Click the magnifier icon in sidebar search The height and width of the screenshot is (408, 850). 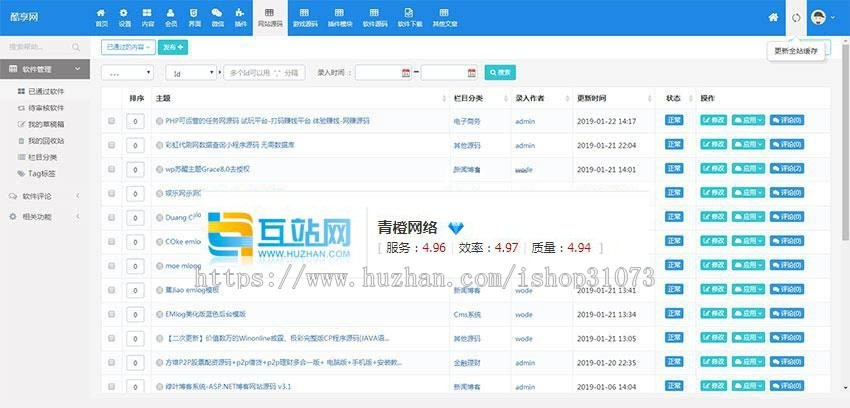(75, 48)
